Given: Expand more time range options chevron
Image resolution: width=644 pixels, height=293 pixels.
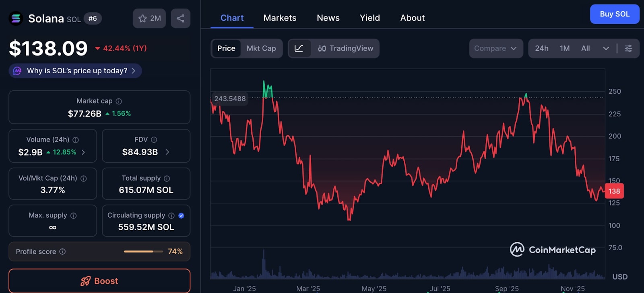Looking at the screenshot, I should pyautogui.click(x=606, y=48).
